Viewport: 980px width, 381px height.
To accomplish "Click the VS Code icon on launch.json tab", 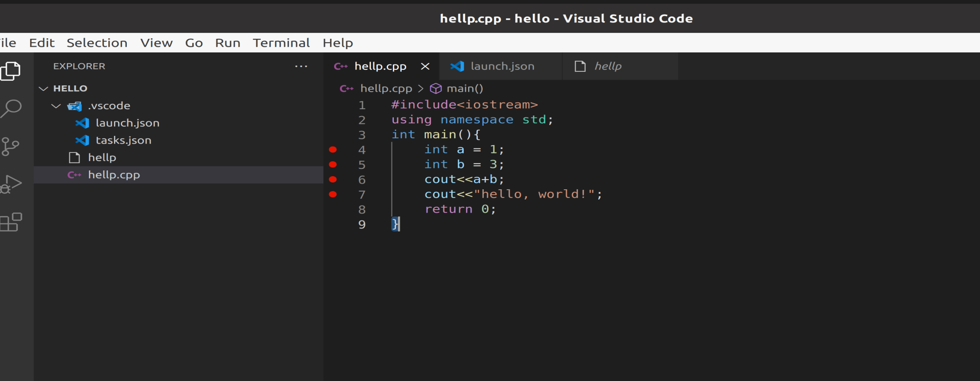I will click(x=457, y=66).
